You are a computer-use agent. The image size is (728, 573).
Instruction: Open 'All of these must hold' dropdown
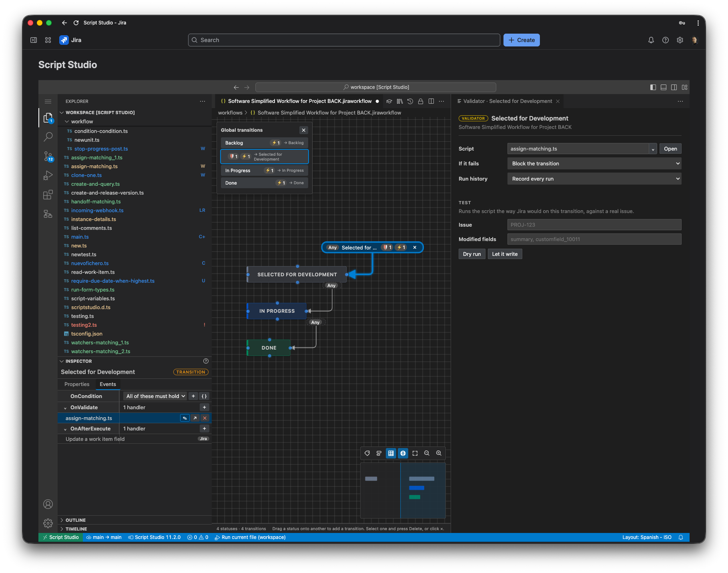(155, 396)
